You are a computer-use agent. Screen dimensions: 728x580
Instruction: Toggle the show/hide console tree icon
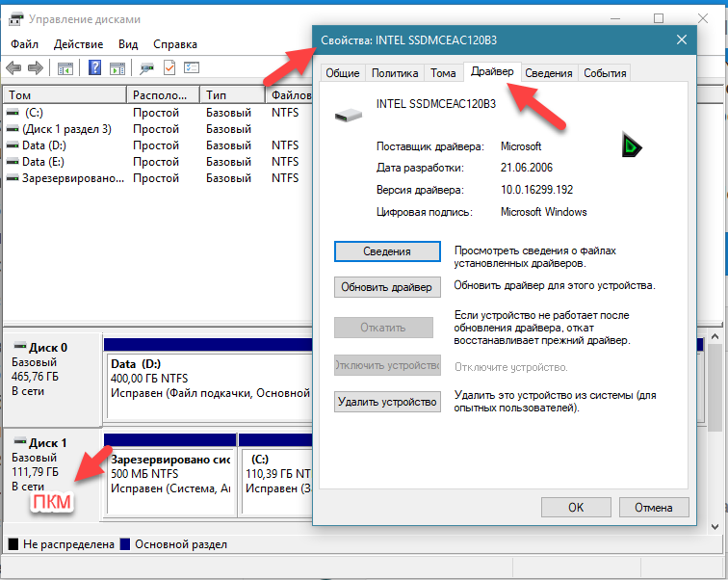[65, 68]
